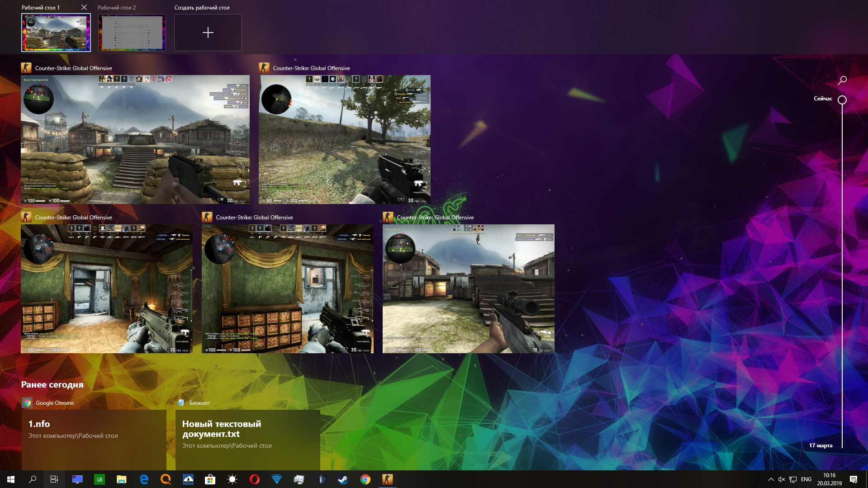Open CS:GO window showing sandbag village stairs

pyautogui.click(x=135, y=139)
